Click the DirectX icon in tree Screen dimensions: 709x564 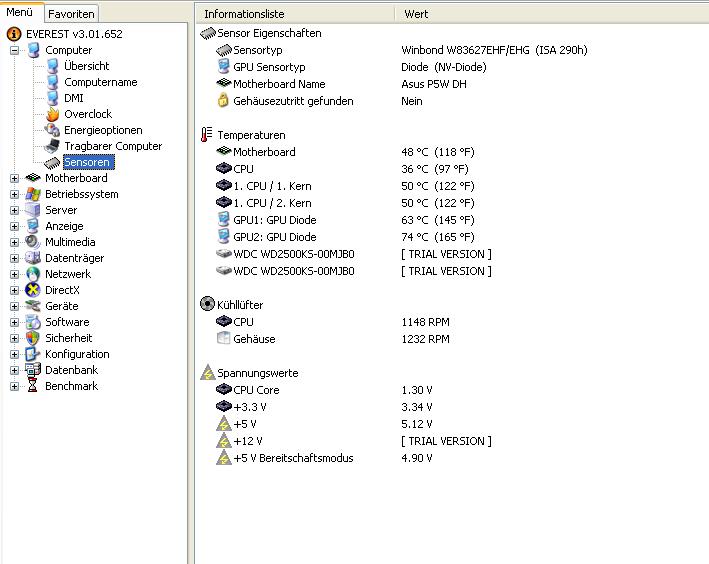tap(33, 290)
